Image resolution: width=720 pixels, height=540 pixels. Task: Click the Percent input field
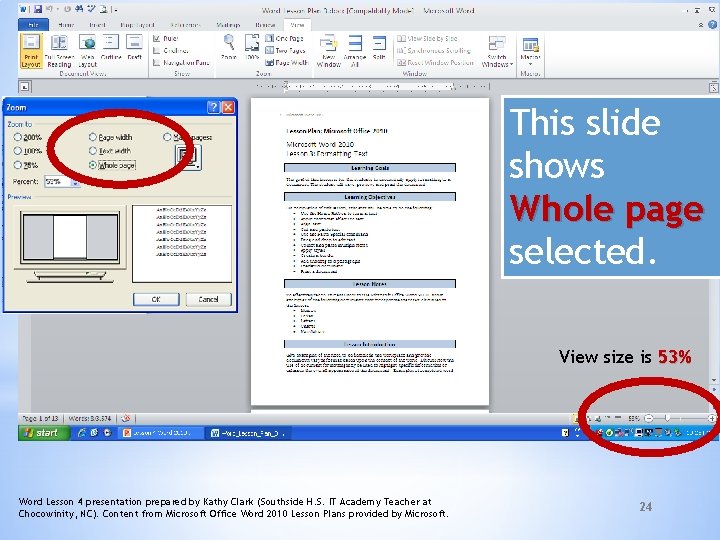click(58, 182)
